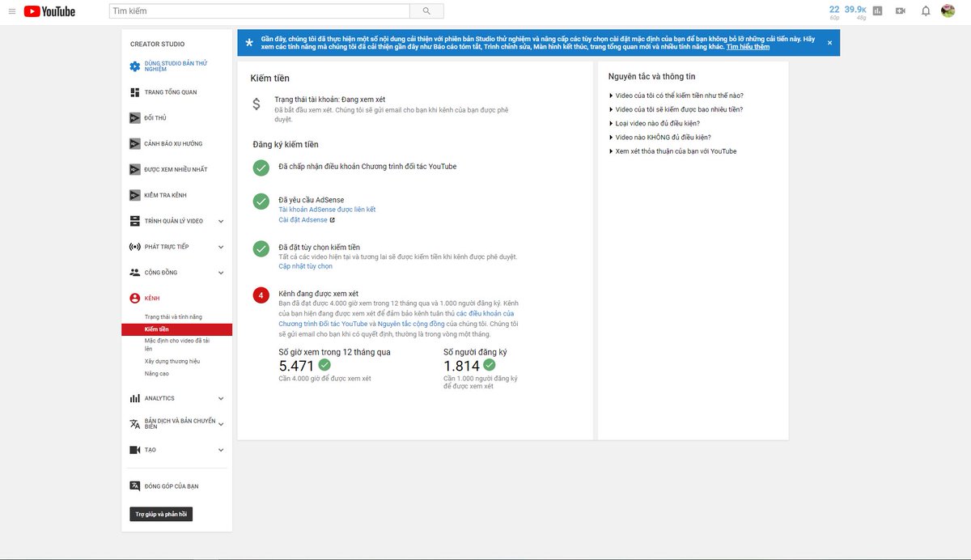
Task: Click into the Tìm kiếm search field
Action: point(259,11)
